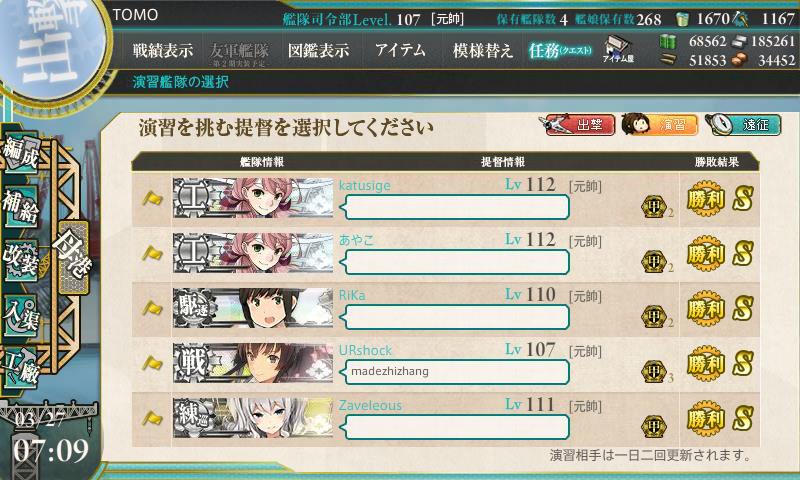The height and width of the screenshot is (480, 800).
Task: Open the 編成 fleet composition icon
Action: pyautogui.click(x=21, y=153)
